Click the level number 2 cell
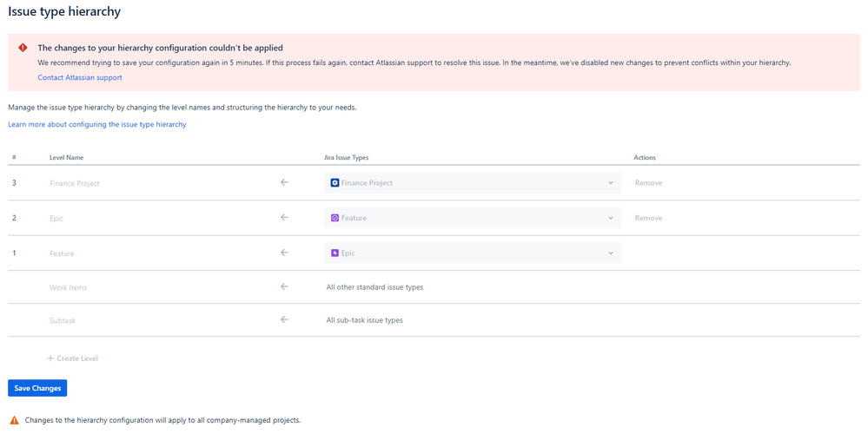 [x=15, y=218]
